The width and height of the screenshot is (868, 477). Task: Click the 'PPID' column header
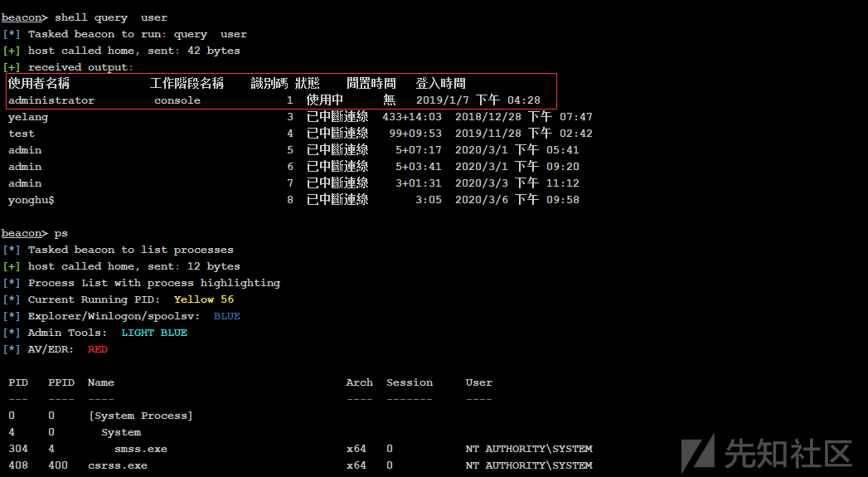[61, 382]
